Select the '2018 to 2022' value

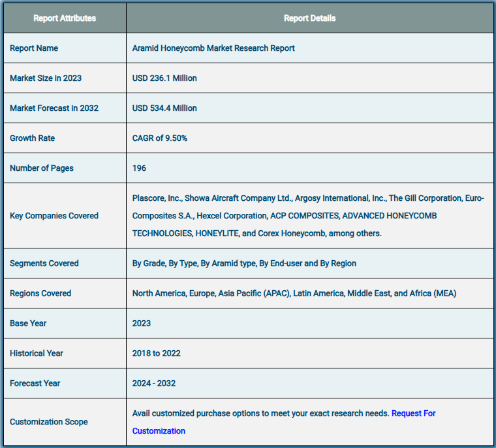(x=156, y=353)
